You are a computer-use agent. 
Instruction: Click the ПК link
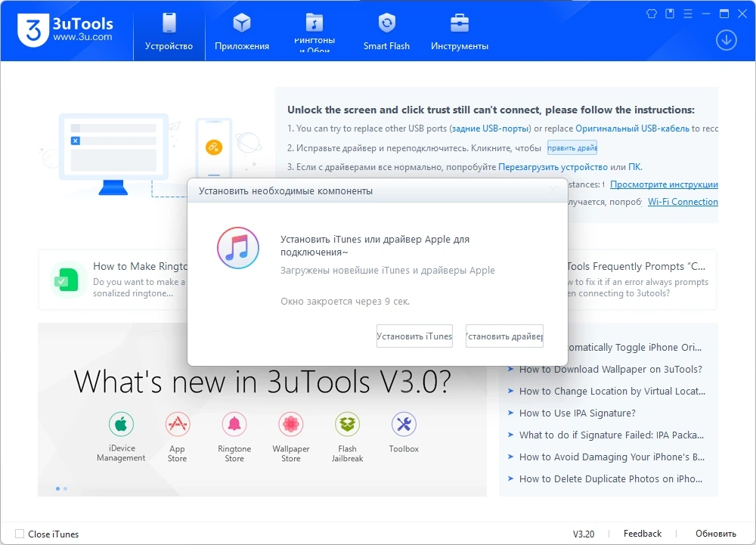[x=634, y=167]
